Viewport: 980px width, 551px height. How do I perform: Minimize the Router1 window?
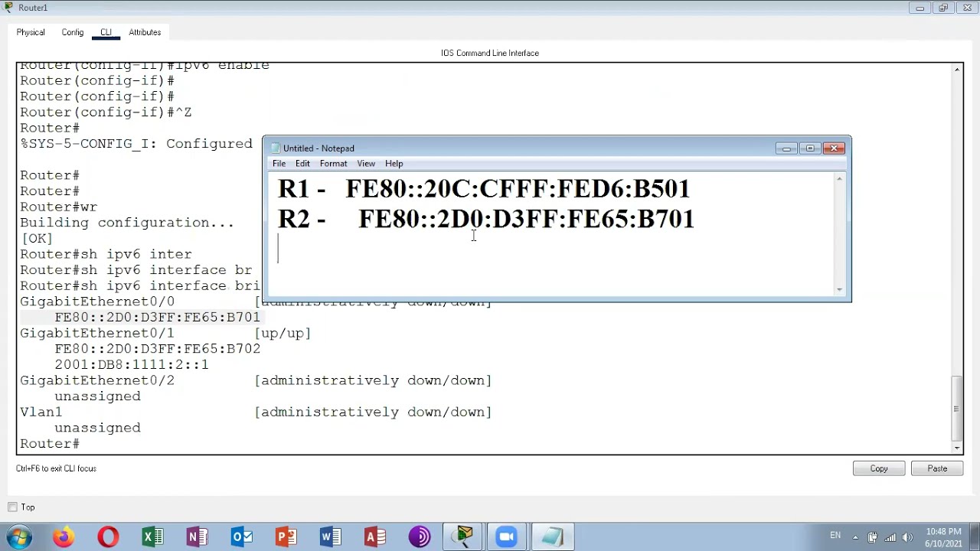[920, 8]
